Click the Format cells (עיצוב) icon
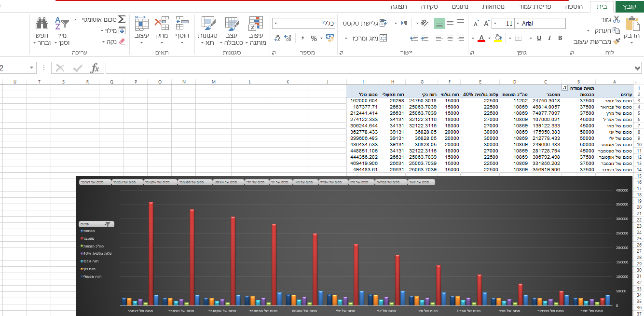The height and width of the screenshot is (316, 644). point(142,24)
